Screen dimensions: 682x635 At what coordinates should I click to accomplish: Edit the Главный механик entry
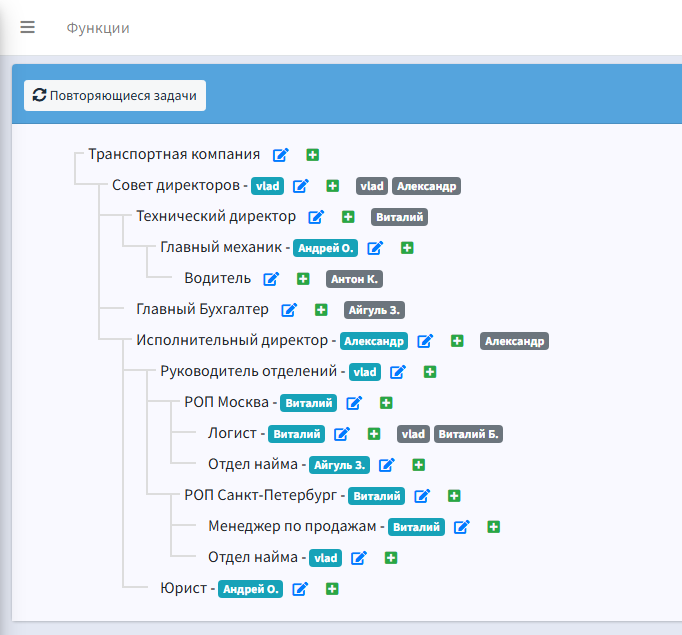(376, 248)
